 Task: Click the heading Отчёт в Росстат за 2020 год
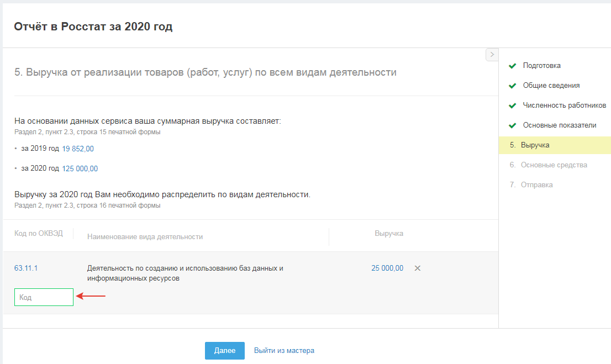click(93, 27)
